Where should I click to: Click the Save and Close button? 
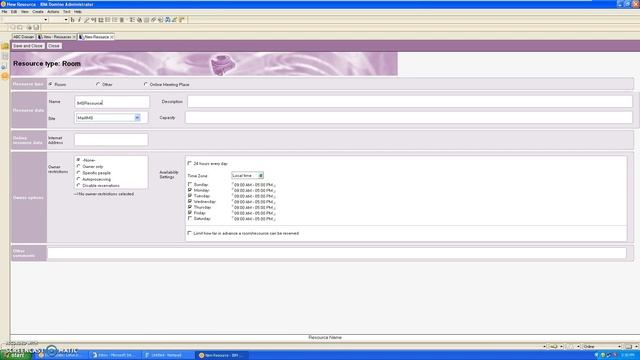point(28,46)
